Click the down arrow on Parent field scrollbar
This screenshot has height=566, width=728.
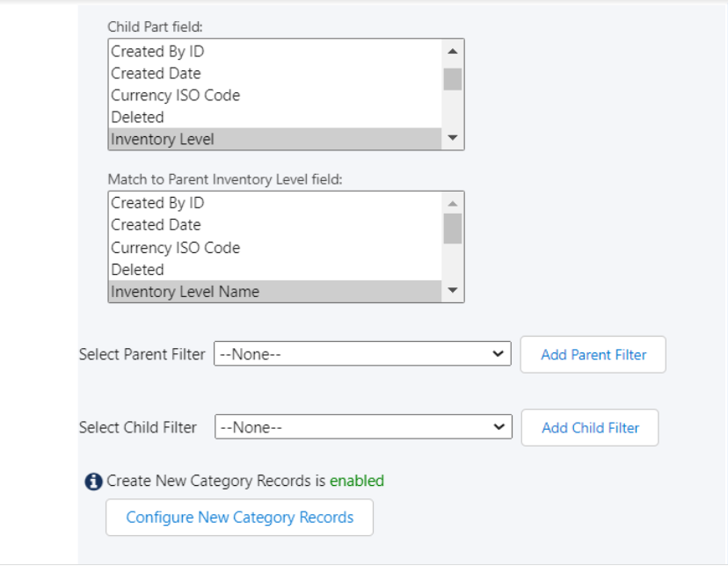452,291
